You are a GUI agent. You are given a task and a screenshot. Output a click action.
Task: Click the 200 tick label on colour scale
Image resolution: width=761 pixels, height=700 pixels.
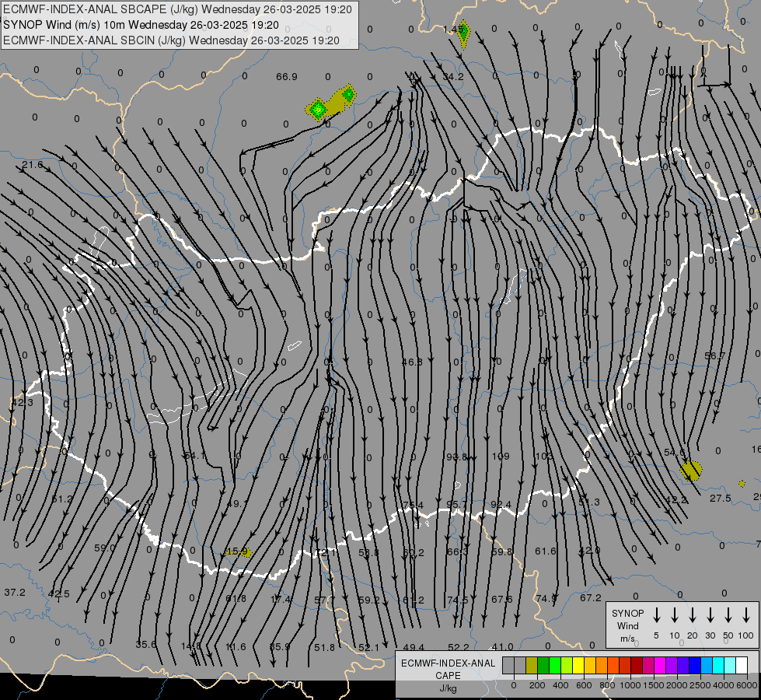click(537, 685)
